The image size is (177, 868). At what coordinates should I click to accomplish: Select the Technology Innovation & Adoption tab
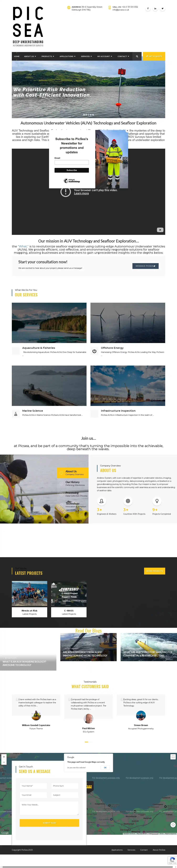pyautogui.click(x=73, y=505)
